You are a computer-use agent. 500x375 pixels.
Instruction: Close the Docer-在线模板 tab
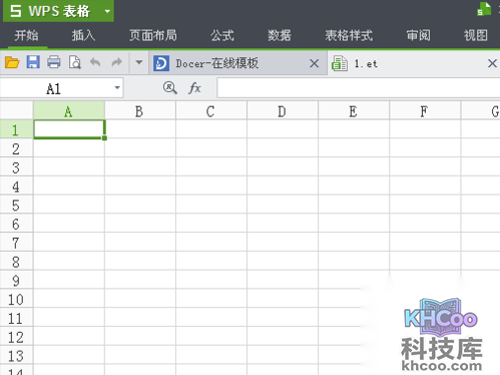click(x=314, y=63)
